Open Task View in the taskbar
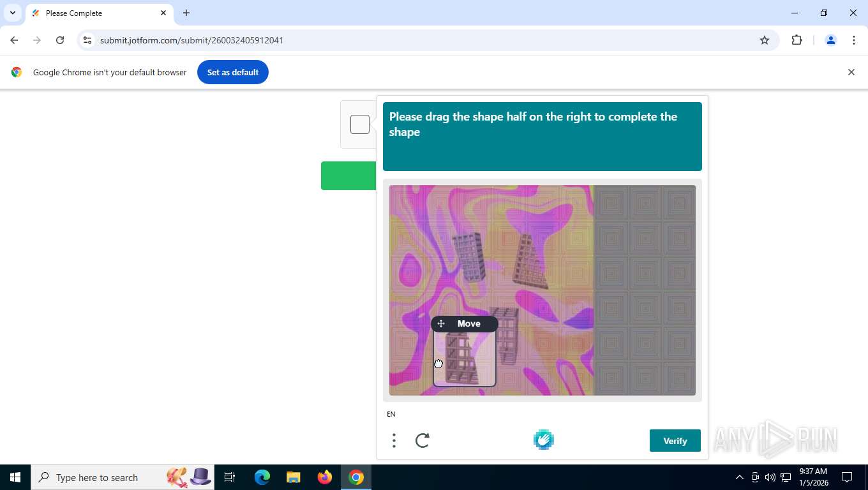 point(230,477)
